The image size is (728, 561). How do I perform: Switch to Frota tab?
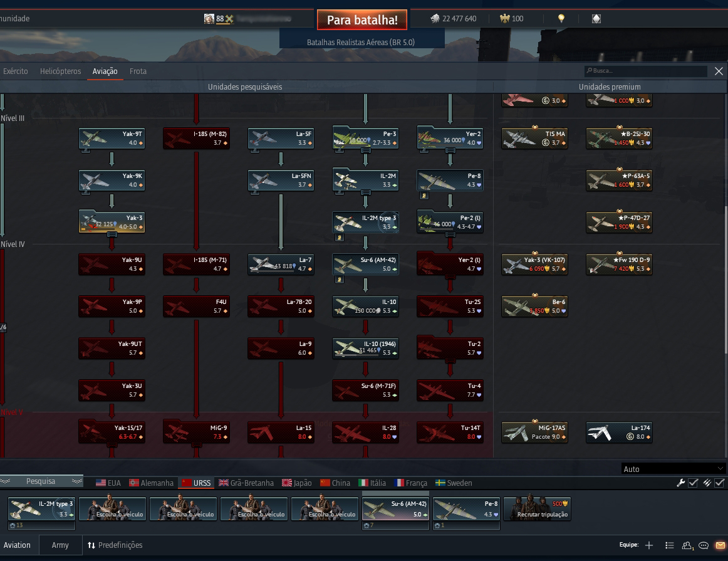(x=138, y=71)
